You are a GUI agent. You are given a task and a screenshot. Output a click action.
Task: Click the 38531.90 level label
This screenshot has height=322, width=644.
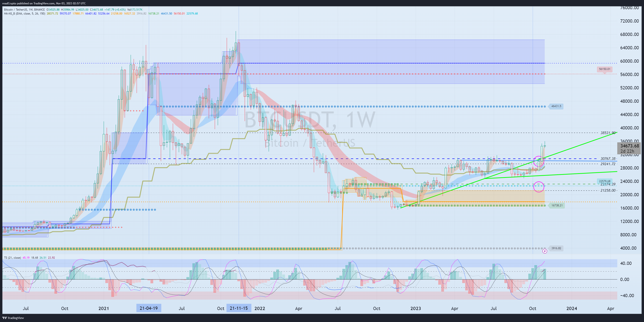coord(608,133)
